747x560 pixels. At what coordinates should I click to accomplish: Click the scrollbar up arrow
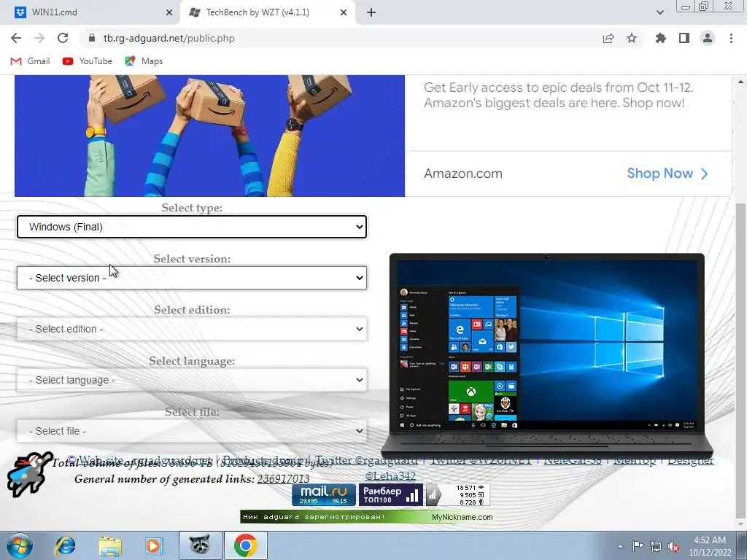(740, 82)
